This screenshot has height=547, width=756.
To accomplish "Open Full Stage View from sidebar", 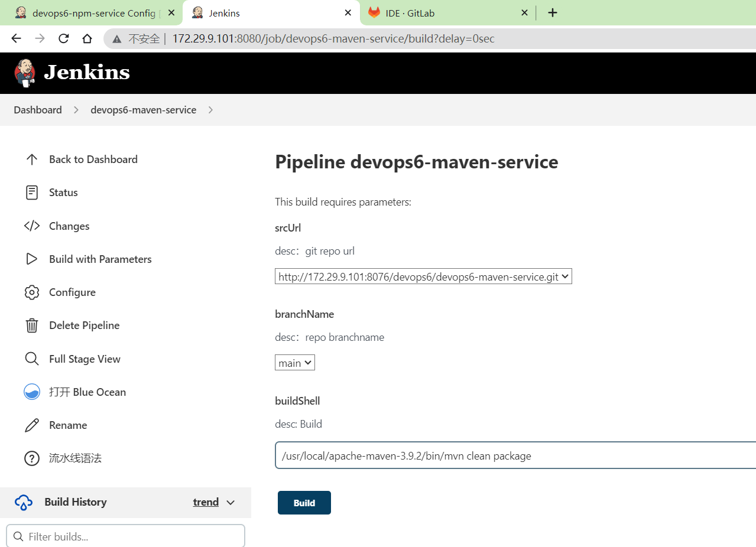I will point(85,359).
